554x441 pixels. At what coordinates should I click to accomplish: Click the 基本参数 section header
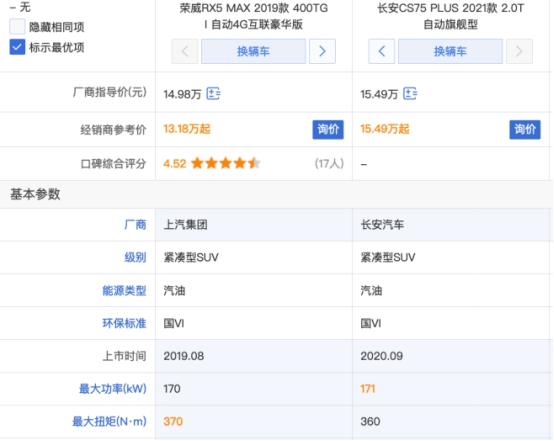pos(35,194)
